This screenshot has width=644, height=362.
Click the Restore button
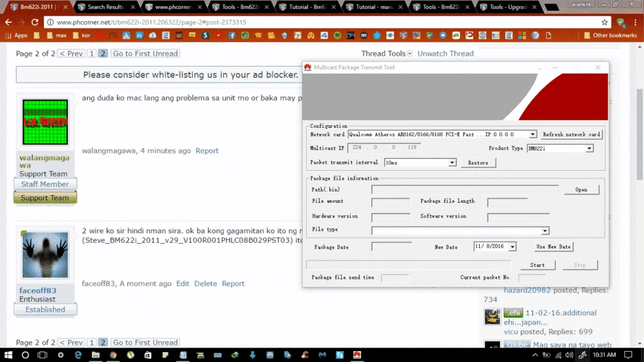tap(478, 163)
